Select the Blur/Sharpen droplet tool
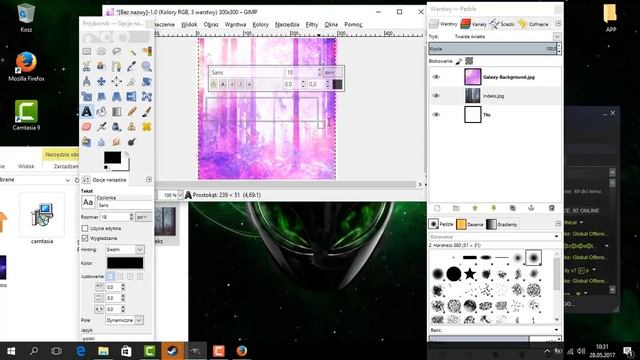Screen dimensions: 640x360 [x=102, y=142]
